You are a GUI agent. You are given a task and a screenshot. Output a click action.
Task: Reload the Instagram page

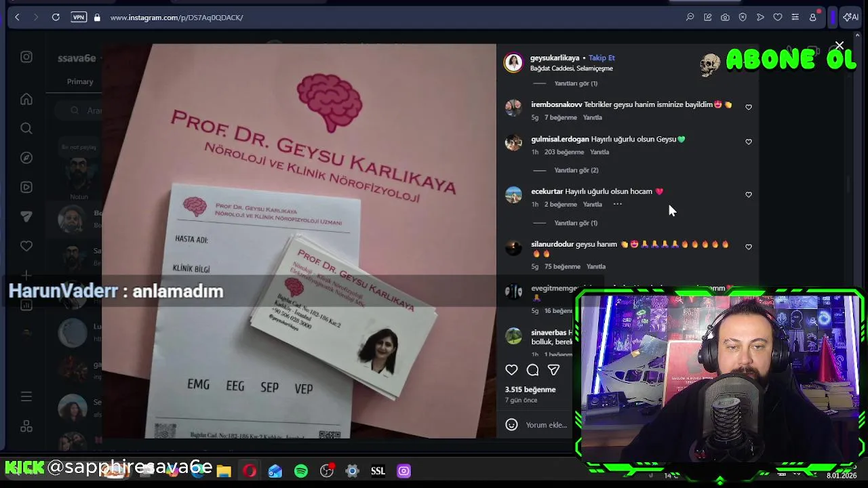56,17
